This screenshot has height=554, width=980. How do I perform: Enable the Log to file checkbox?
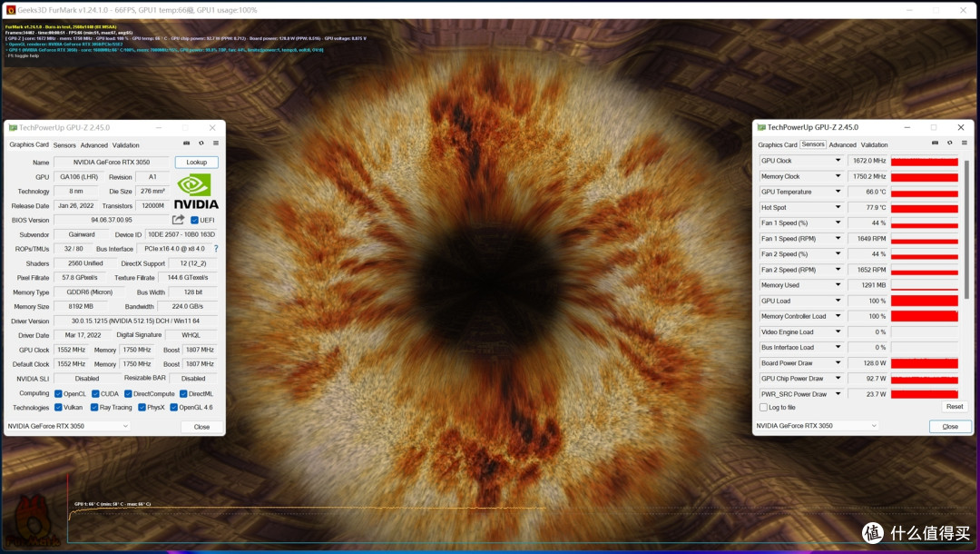[763, 407]
